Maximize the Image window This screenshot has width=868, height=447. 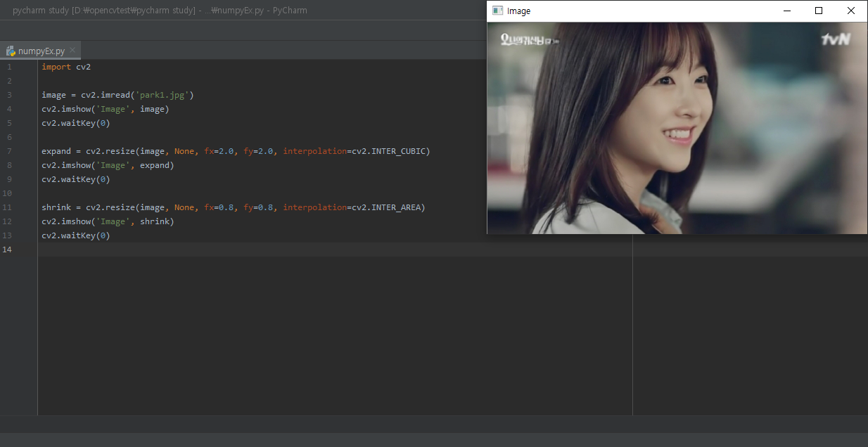pyautogui.click(x=819, y=11)
